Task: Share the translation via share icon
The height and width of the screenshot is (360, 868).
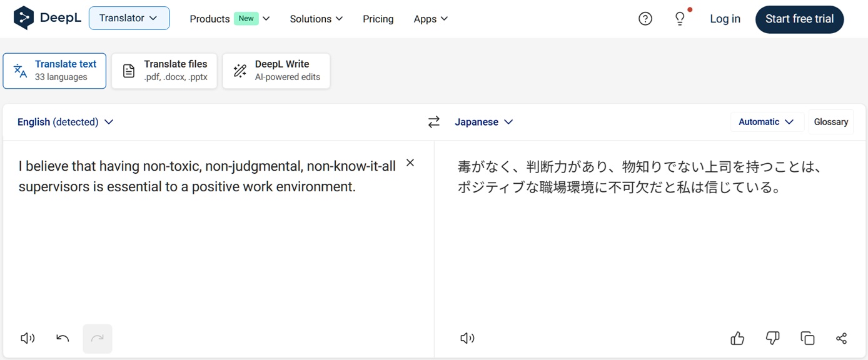Action: click(x=841, y=338)
